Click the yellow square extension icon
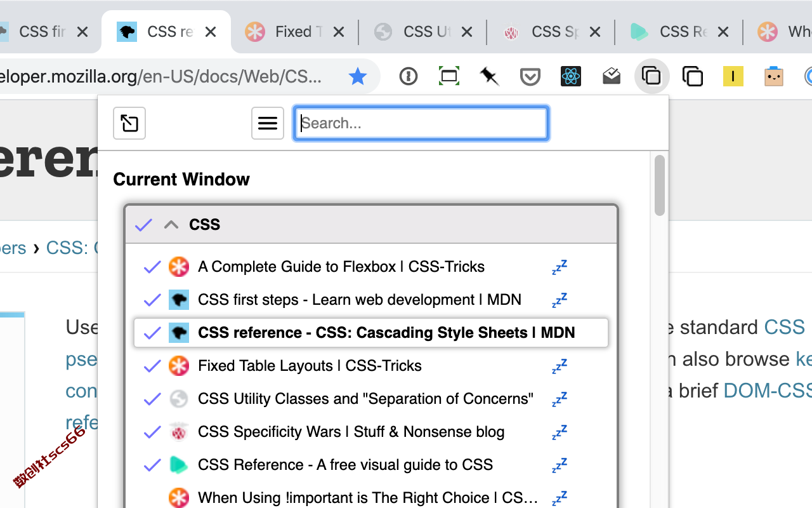The width and height of the screenshot is (812, 508). (733, 77)
